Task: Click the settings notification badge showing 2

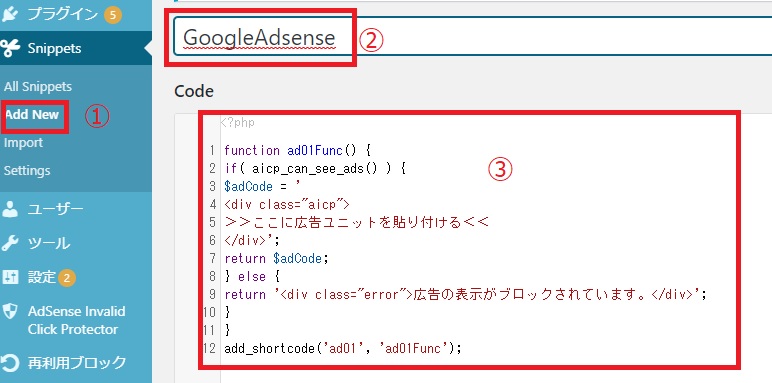Action: click(x=67, y=279)
